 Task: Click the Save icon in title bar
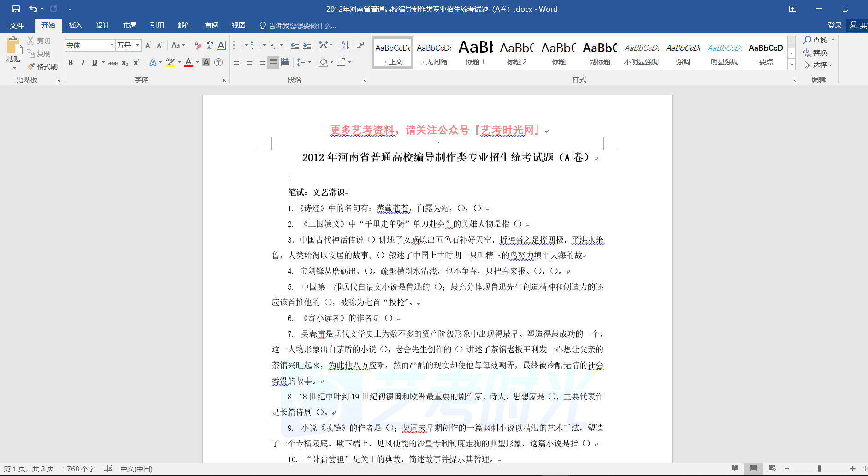[16, 9]
